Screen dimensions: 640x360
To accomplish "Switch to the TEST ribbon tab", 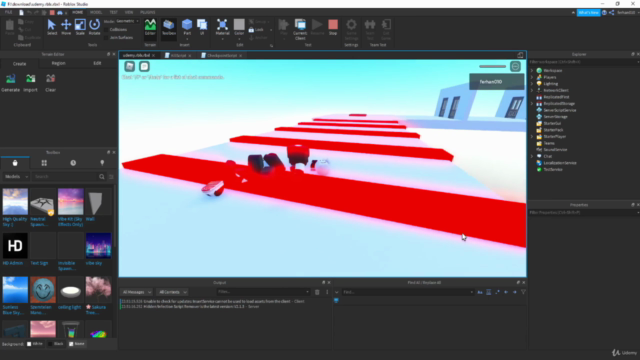I will tap(113, 13).
